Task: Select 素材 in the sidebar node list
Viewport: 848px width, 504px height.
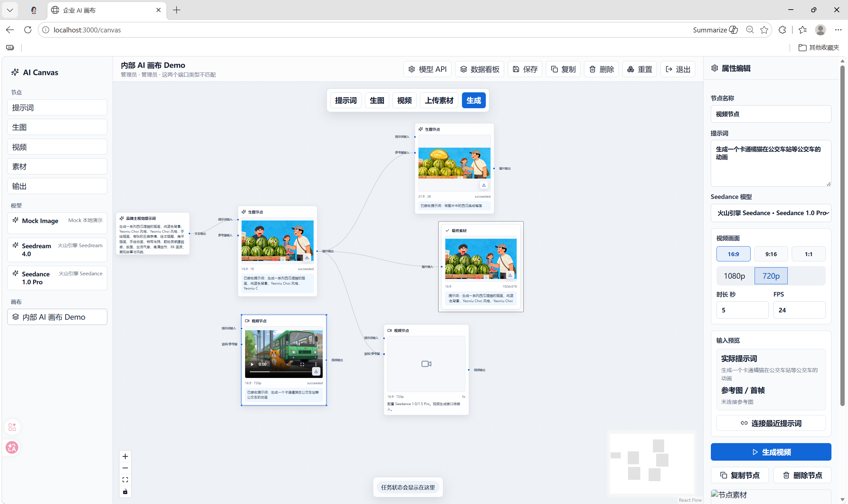Action: pos(57,166)
